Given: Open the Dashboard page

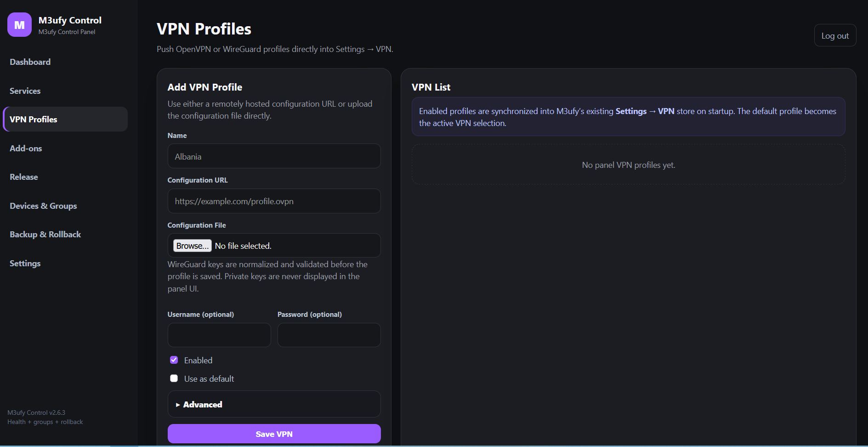Looking at the screenshot, I should click(x=30, y=62).
